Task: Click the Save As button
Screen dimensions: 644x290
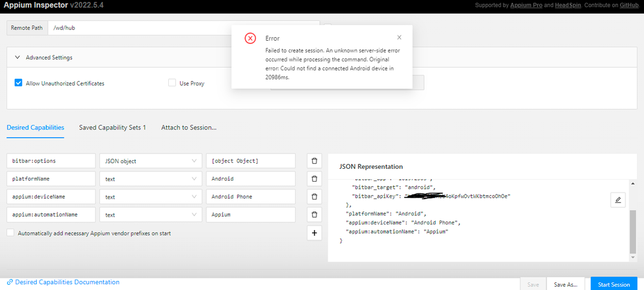Action: (x=567, y=284)
